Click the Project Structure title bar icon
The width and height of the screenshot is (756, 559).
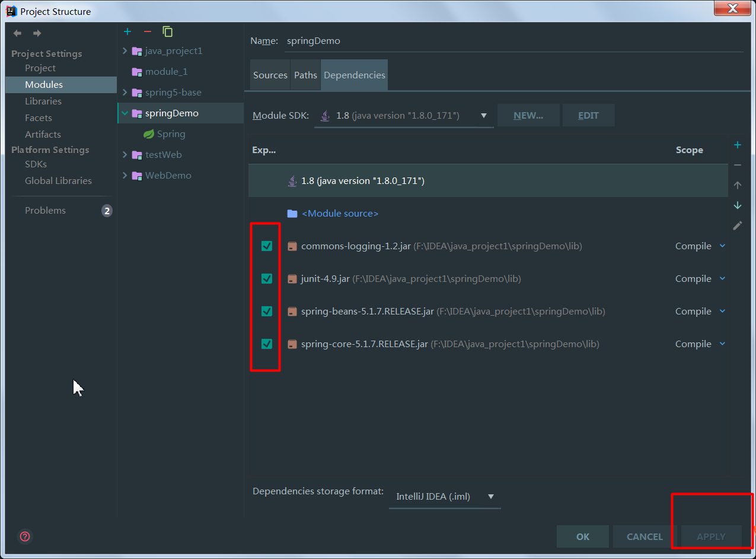(11, 11)
